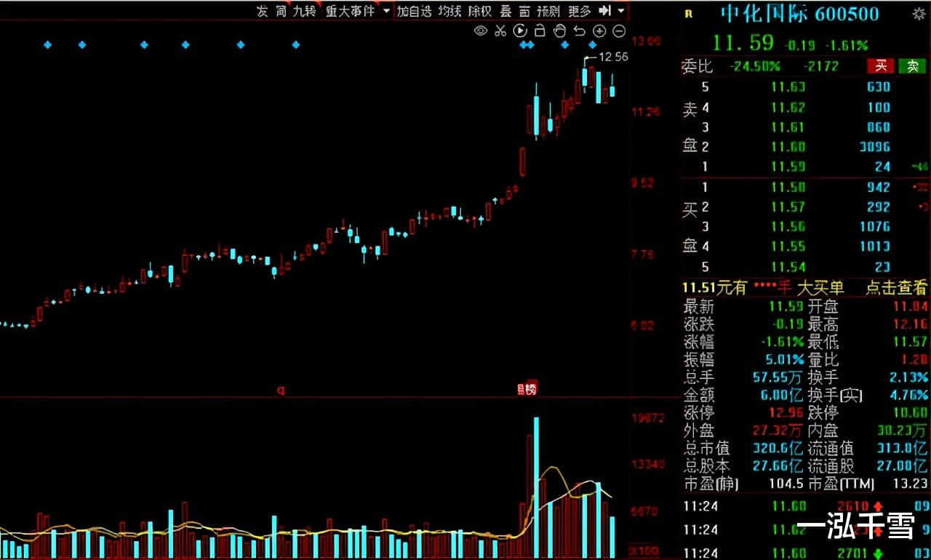Click the 点击查看 link
Viewport: 931px width, 560px height.
(x=896, y=288)
